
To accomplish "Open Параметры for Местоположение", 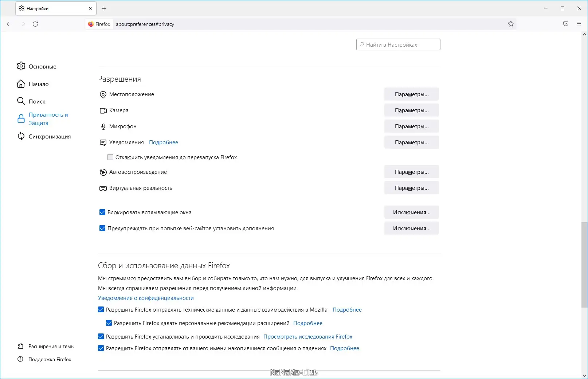I will [411, 94].
